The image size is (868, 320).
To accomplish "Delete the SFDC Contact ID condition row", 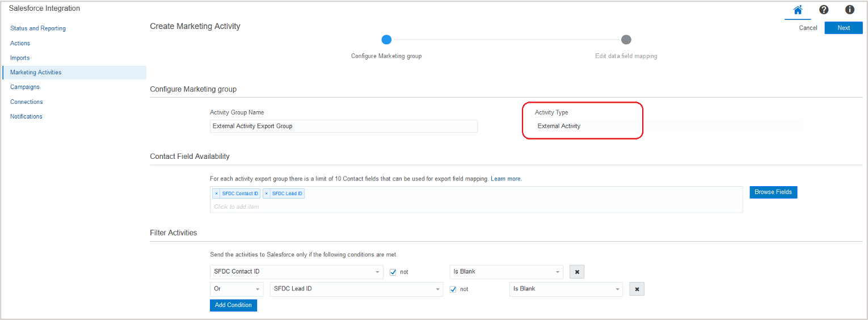I will [x=577, y=272].
